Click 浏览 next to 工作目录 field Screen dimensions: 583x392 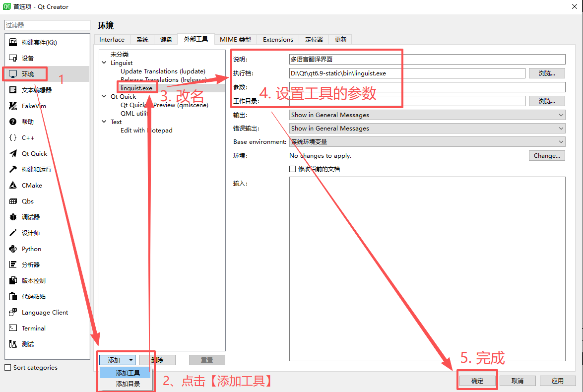click(547, 101)
